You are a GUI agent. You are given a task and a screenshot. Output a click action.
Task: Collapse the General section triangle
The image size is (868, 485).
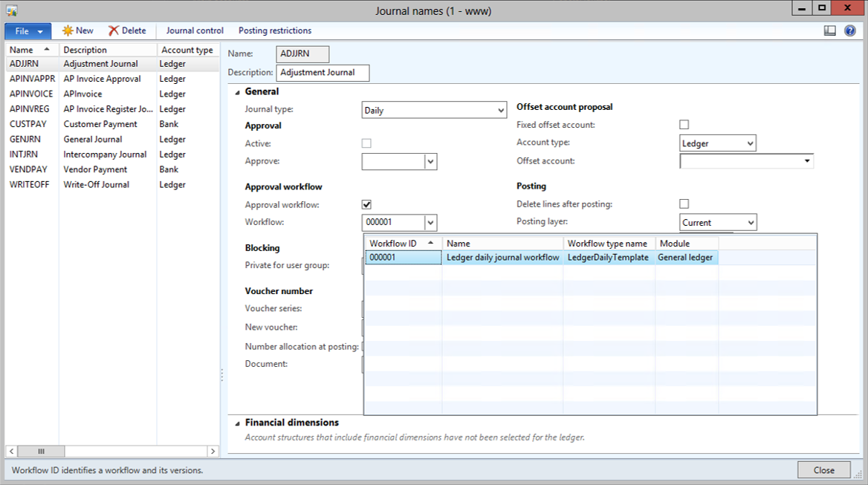coord(237,92)
